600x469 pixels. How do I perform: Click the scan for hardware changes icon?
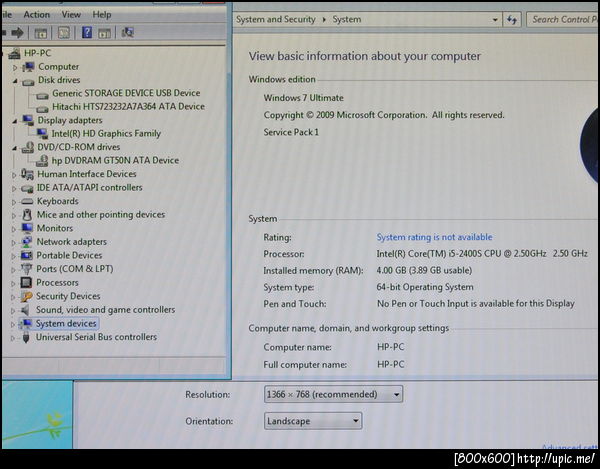[x=127, y=33]
